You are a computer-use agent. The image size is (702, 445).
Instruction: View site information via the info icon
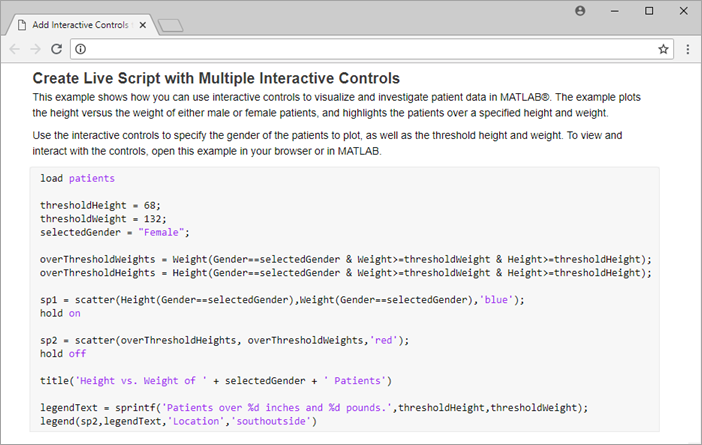pyautogui.click(x=81, y=49)
